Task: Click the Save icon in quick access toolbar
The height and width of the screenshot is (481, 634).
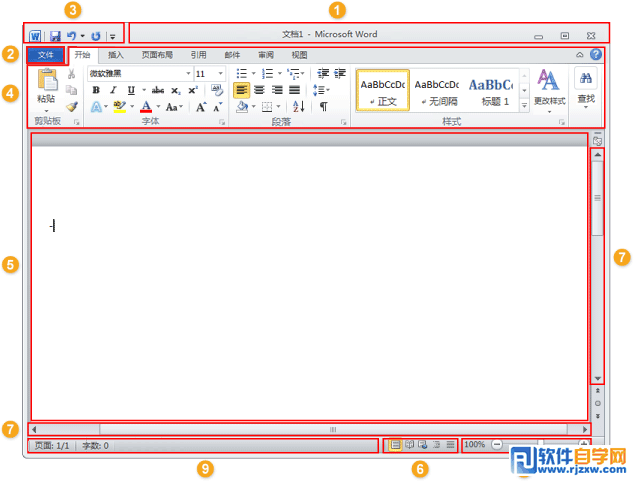Action: point(55,36)
